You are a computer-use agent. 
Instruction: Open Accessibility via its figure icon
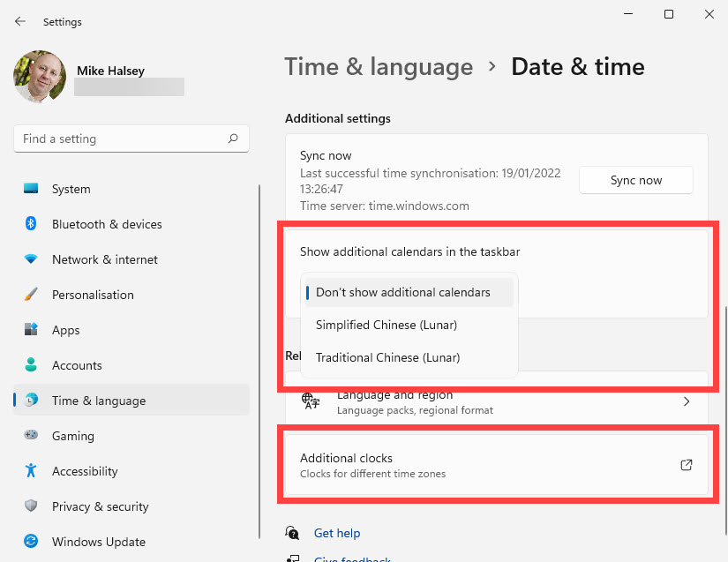click(32, 471)
